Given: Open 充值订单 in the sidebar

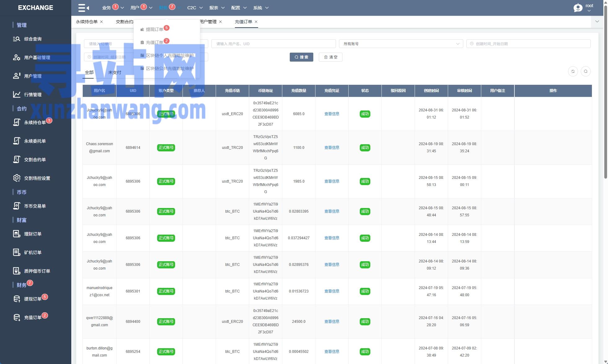Looking at the screenshot, I should point(33,318).
